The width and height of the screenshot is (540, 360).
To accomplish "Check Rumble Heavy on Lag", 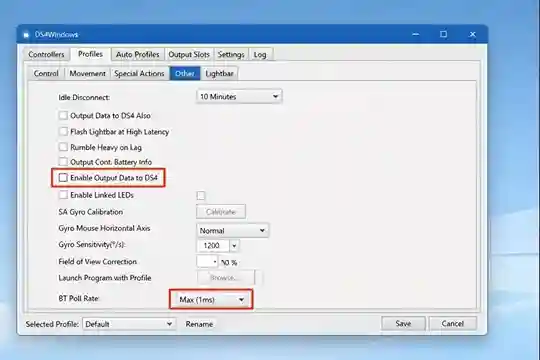I will [x=63, y=147].
